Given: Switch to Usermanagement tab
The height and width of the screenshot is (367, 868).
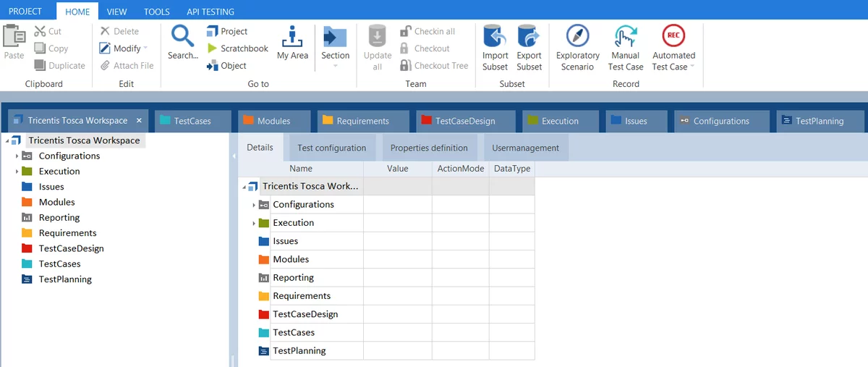Looking at the screenshot, I should (x=526, y=148).
